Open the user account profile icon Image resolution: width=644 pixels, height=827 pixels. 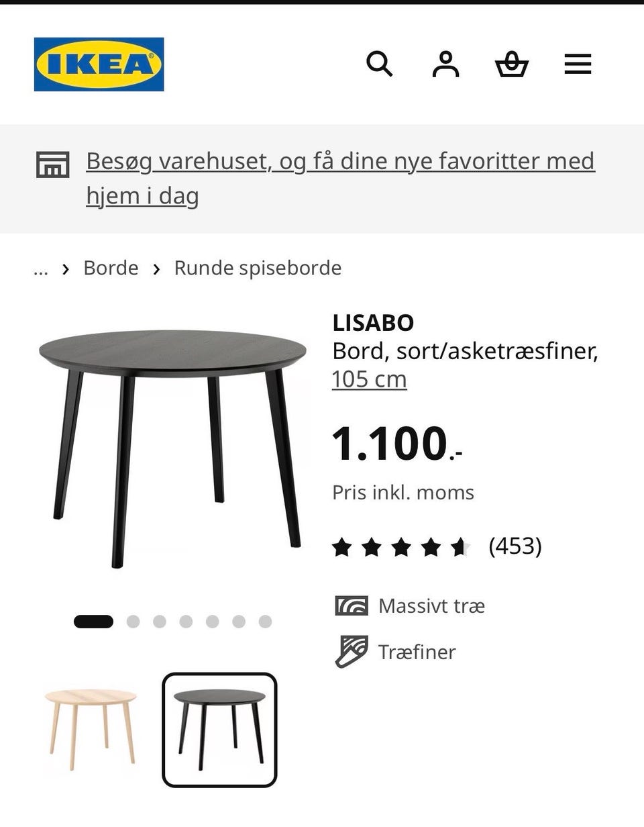click(x=445, y=64)
